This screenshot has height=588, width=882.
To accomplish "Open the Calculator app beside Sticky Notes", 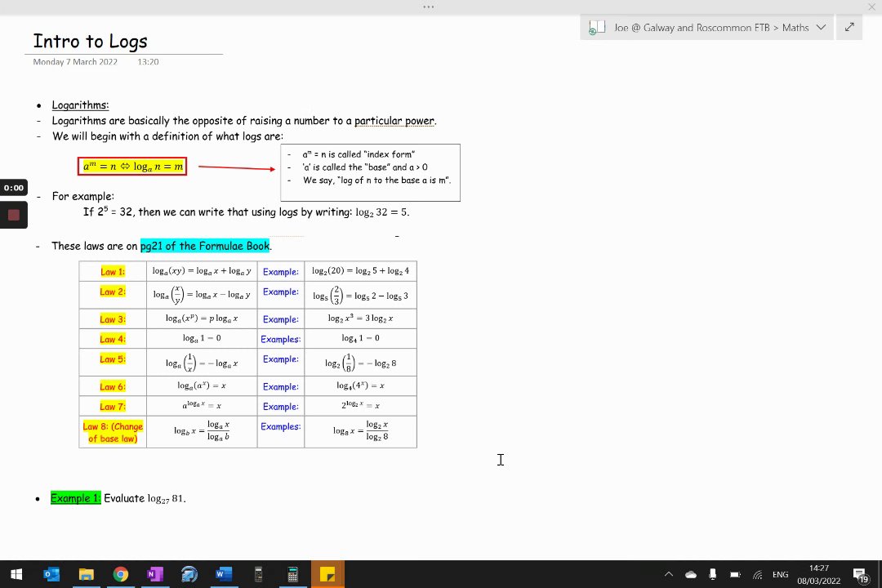I will pyautogui.click(x=292, y=574).
